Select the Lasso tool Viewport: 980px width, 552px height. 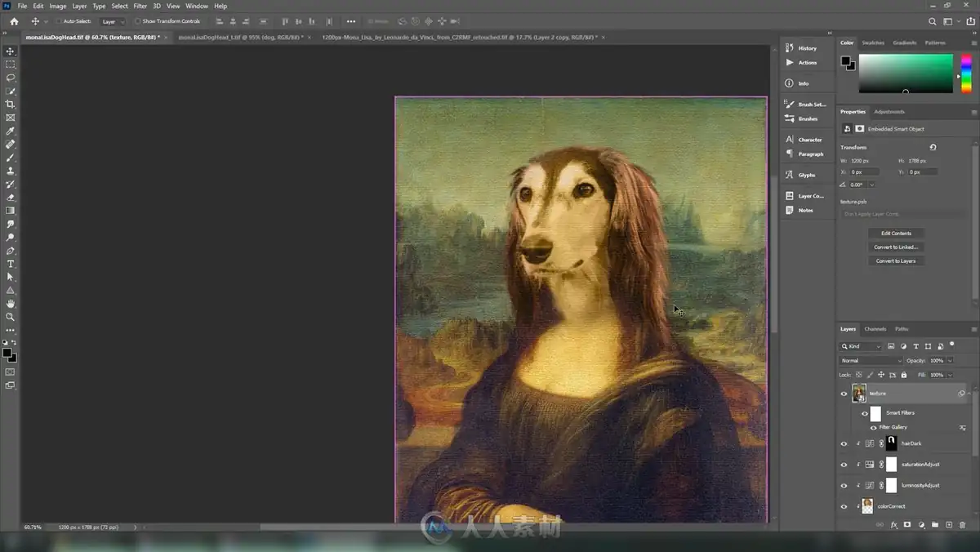11,78
